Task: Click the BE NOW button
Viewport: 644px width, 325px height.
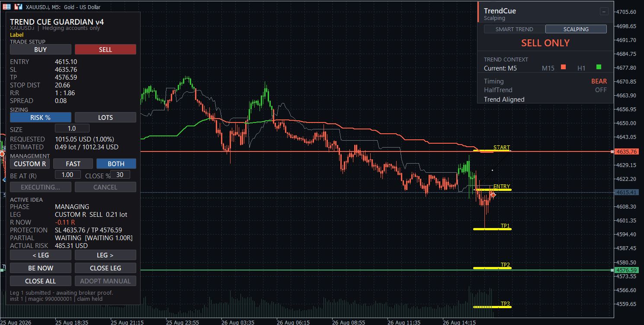Action: click(40, 268)
